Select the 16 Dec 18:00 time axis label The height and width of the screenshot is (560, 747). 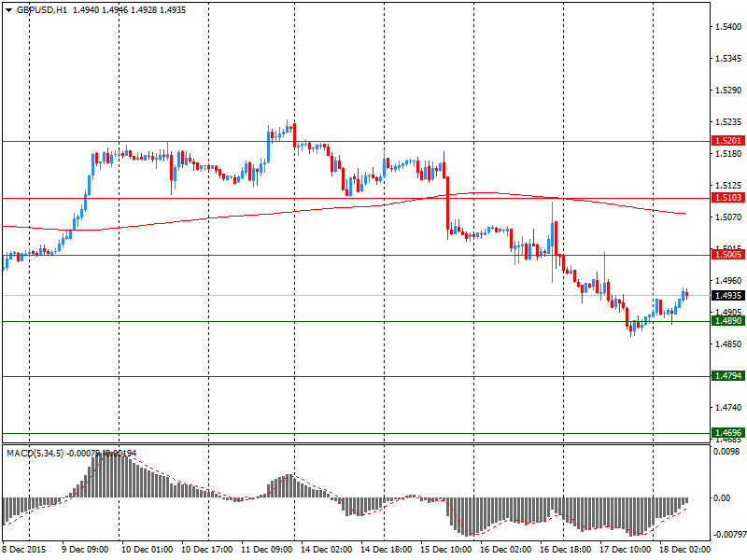click(566, 550)
